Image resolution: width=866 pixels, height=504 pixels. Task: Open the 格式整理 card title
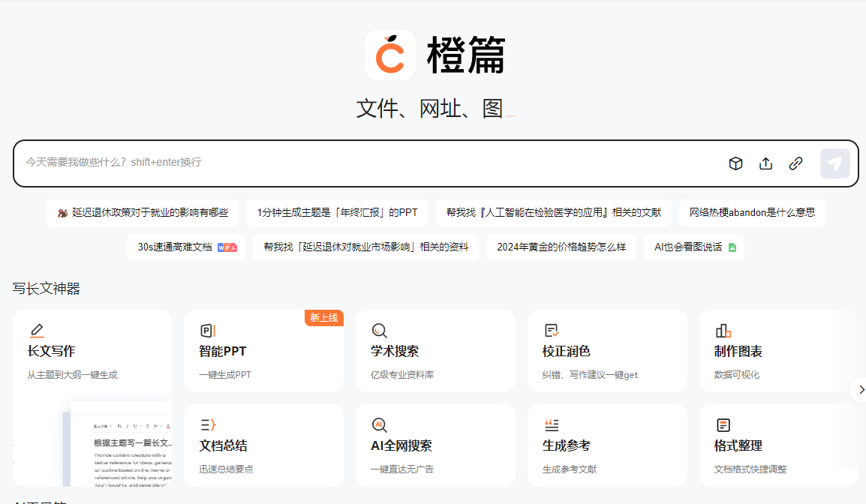738,445
